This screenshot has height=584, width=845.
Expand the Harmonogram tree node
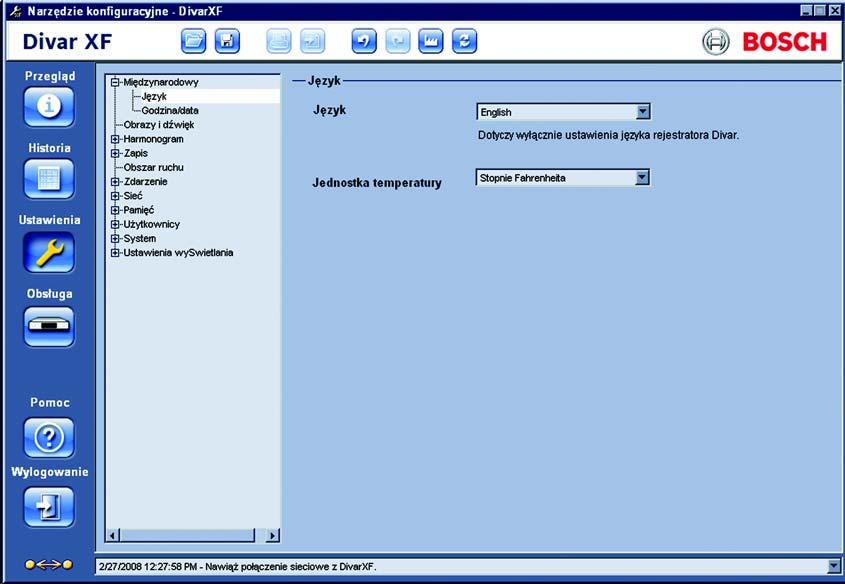coord(115,139)
